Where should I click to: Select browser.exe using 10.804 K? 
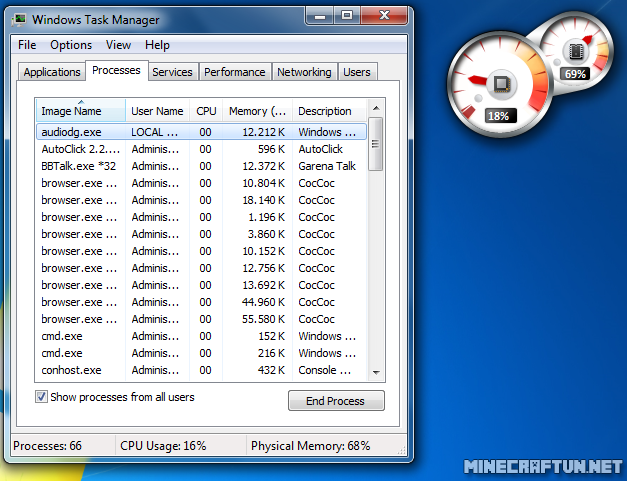click(202, 183)
